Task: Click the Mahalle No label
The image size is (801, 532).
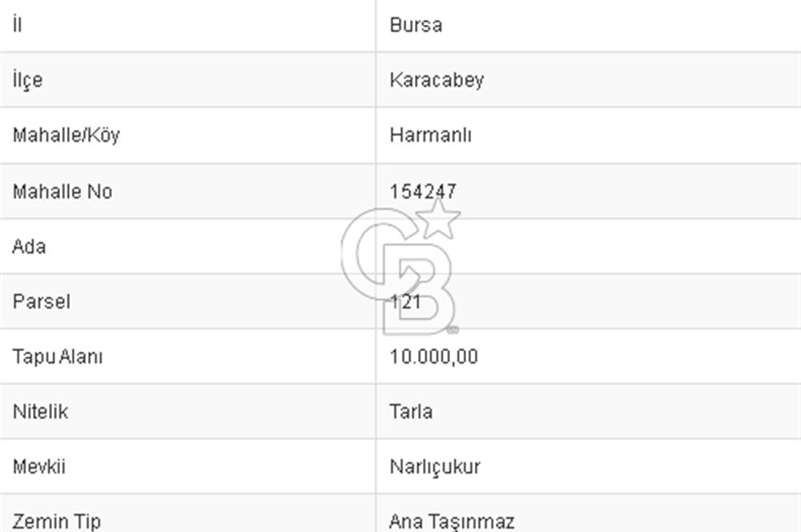Action: point(62,191)
